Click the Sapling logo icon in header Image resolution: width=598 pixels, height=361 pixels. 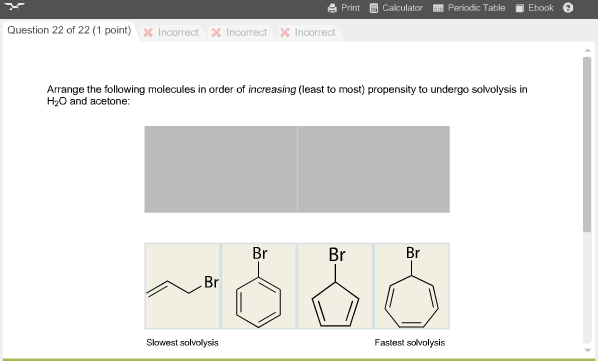coord(14,6)
